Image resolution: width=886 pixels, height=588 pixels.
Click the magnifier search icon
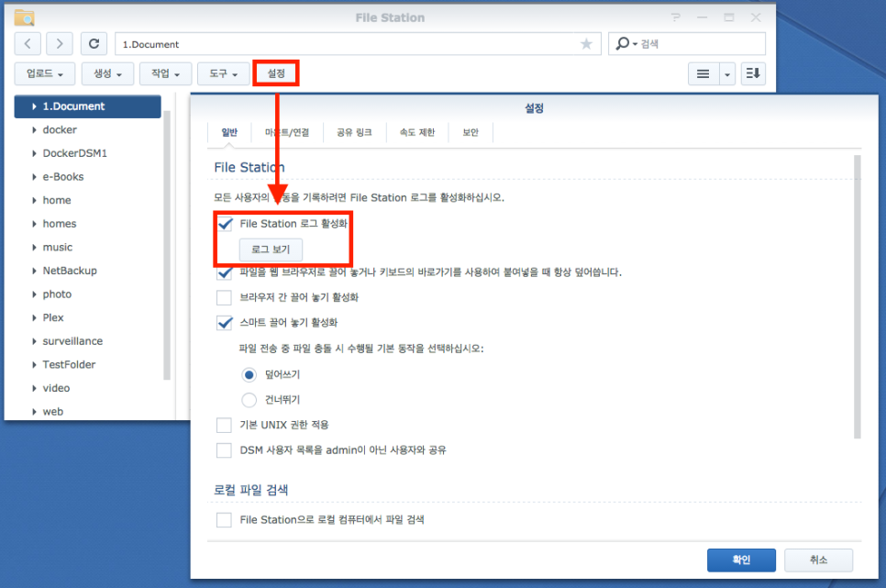(622, 43)
